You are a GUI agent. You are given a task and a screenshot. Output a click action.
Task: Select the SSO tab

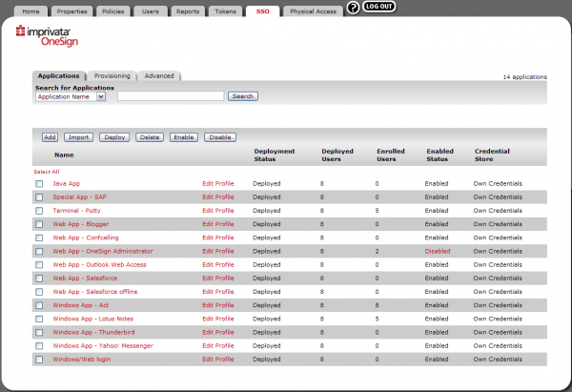tap(263, 11)
